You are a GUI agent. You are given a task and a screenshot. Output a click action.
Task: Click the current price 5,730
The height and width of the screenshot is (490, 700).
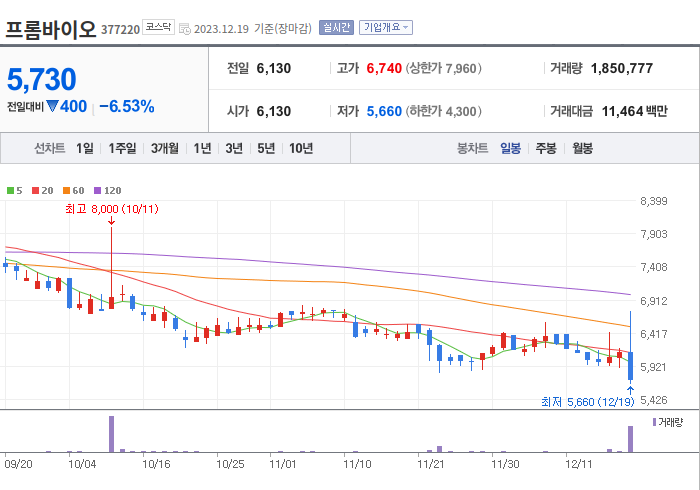(x=42, y=79)
